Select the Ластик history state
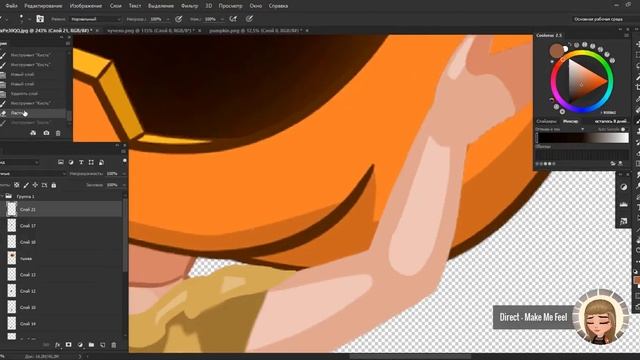This screenshot has width=640, height=360. pyautogui.click(x=33, y=113)
